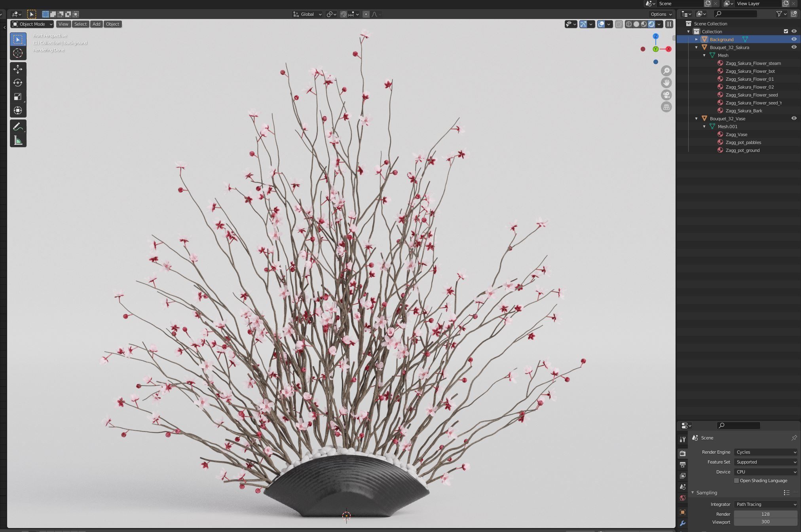Screen dimensions: 801x532
Task: Select Zagg_Vase material in outliner
Action: pyautogui.click(x=736, y=134)
